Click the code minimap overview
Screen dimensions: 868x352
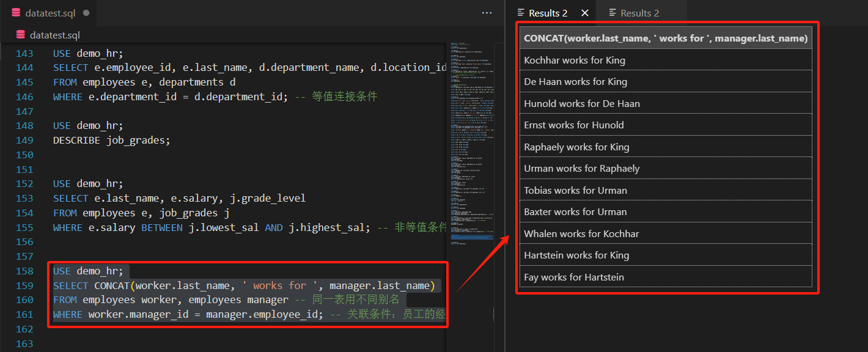(x=473, y=145)
